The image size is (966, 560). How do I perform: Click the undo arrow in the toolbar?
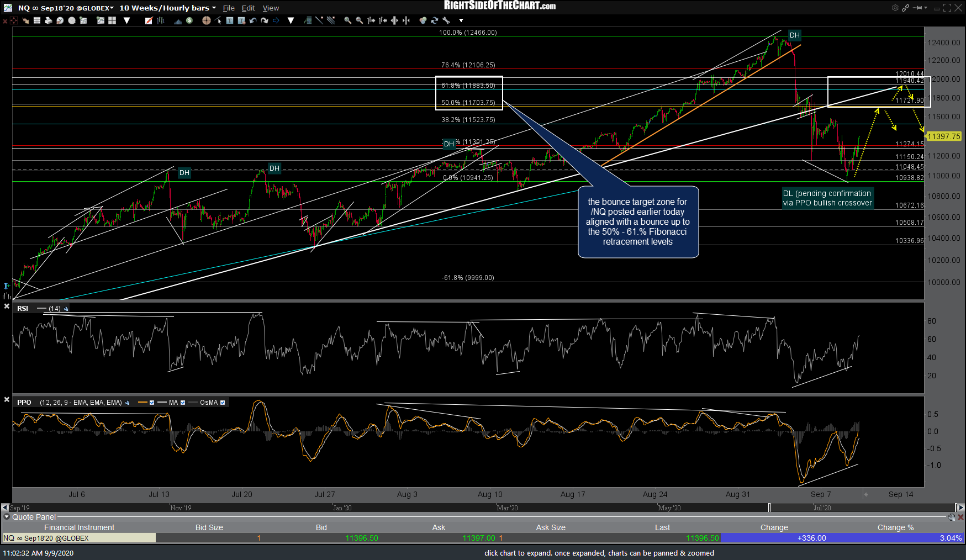point(253,20)
